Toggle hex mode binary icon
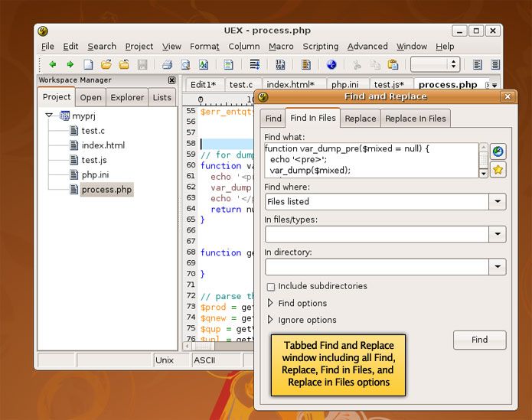 [x=280, y=64]
